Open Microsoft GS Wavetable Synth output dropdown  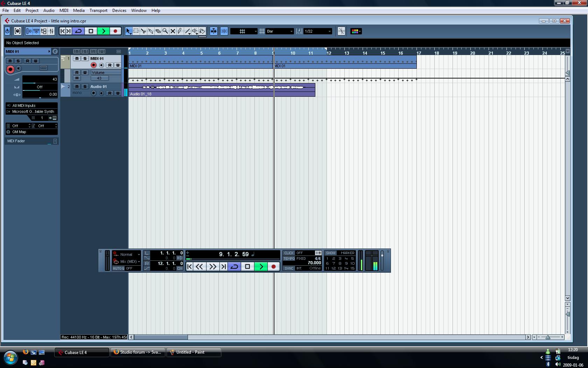click(x=31, y=111)
